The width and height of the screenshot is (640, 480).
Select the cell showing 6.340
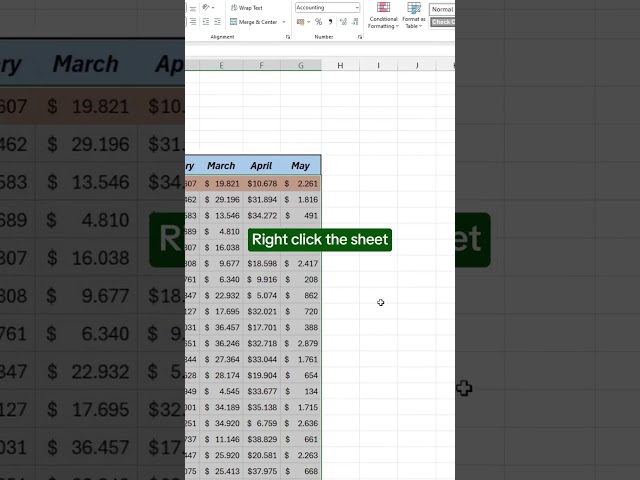point(221,279)
